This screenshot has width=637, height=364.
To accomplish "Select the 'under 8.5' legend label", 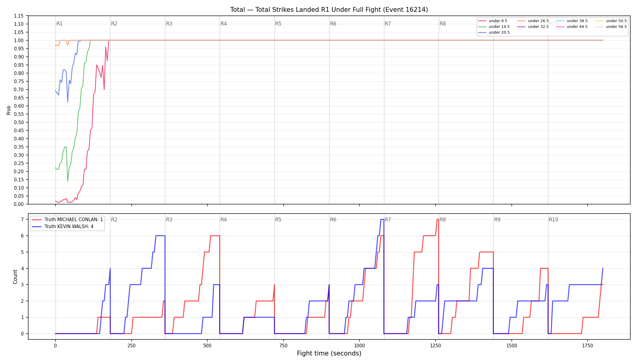I will pyautogui.click(x=498, y=21).
